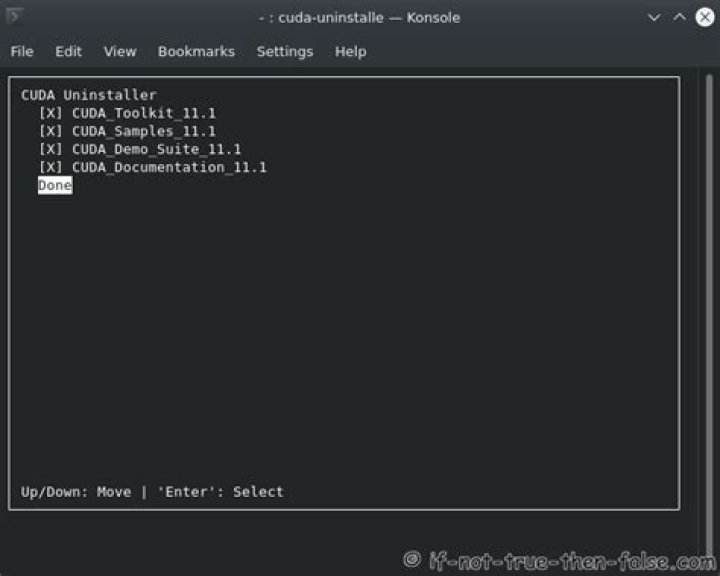The height and width of the screenshot is (576, 720).
Task: Click the cuda-uninstalle — Konsole window title
Action: pos(359,17)
